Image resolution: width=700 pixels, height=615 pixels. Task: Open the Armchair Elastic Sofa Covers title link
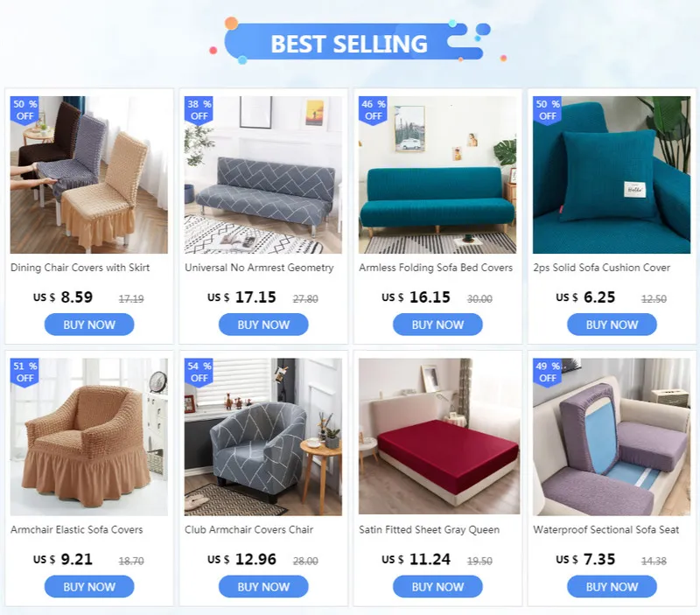click(76, 529)
